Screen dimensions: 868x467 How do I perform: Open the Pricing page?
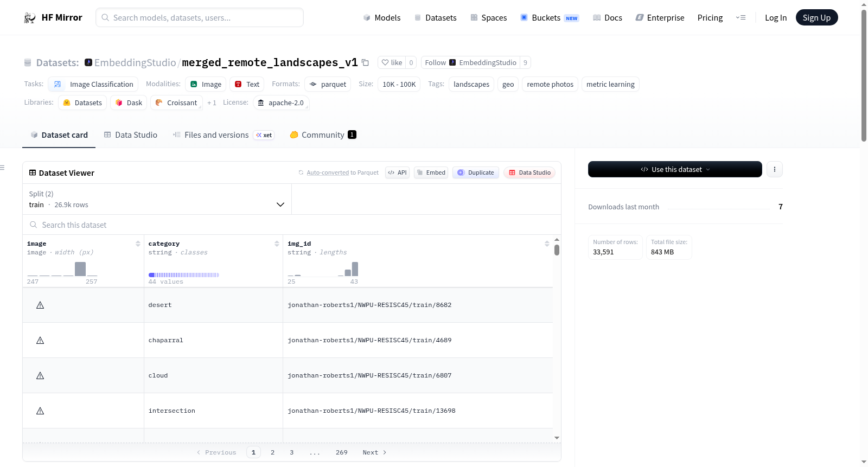[710, 18]
